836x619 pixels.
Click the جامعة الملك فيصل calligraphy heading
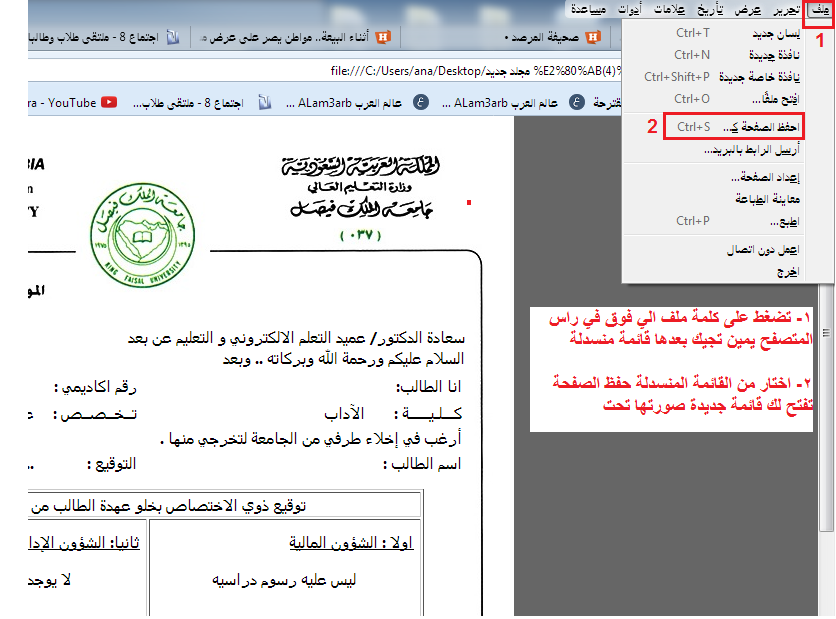361,209
